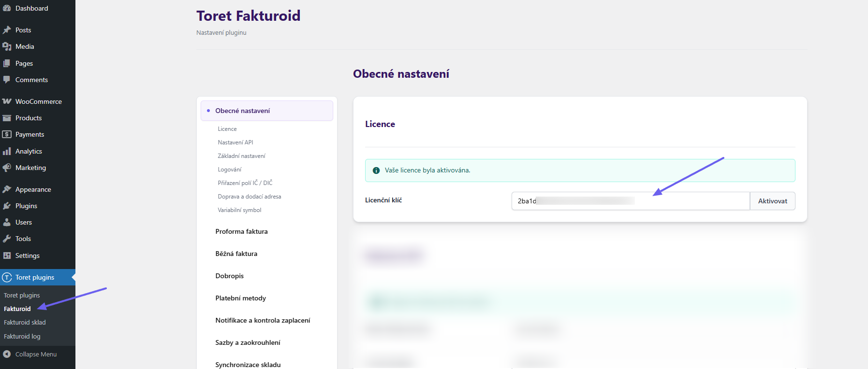Image resolution: width=868 pixels, height=369 pixels.
Task: Select Obecné nastavení section tab
Action: pos(267,111)
